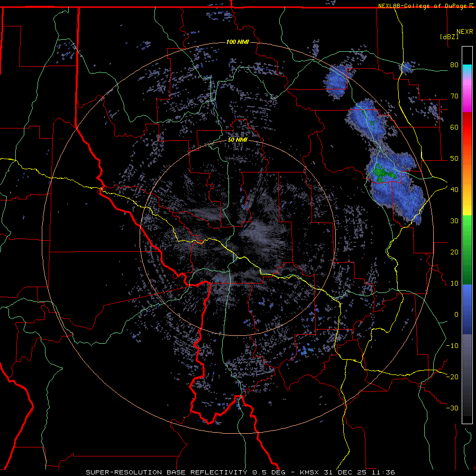Click the NEXR label above color scale
The height and width of the screenshot is (476, 476).
465,32
